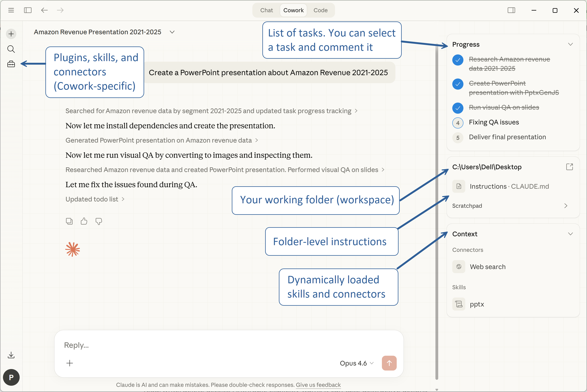Screen dimensions: 587x392
Task: Click the thumbs down feedback icon
Action: coord(99,221)
